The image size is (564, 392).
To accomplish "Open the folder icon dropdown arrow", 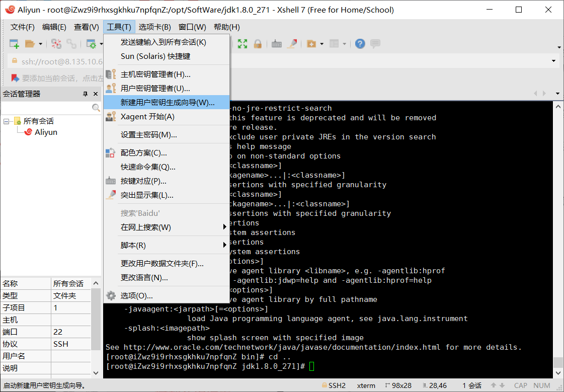I will [x=40, y=44].
